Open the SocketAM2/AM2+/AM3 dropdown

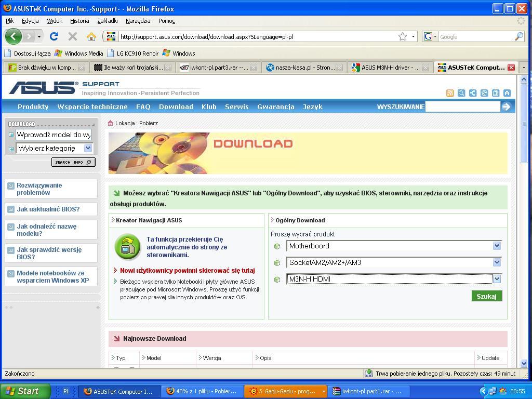click(x=497, y=262)
